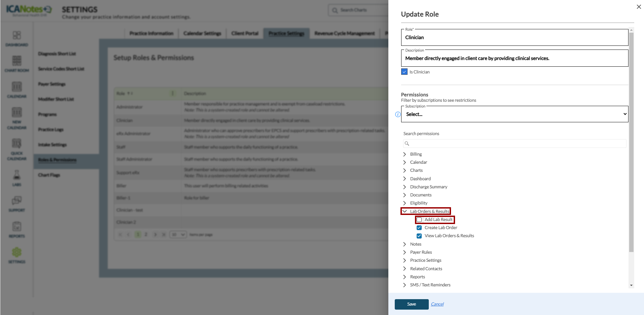Open Intake Settings in side menu
The width and height of the screenshot is (644, 315).
tap(52, 145)
